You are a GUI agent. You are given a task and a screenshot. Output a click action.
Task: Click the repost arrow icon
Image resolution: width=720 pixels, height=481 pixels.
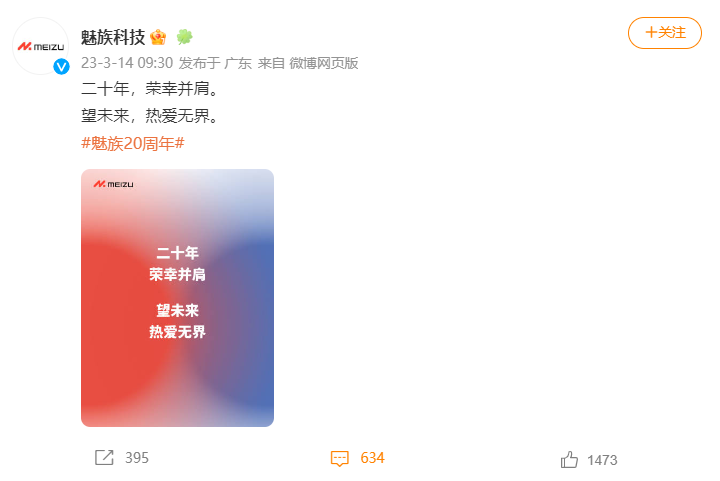point(104,458)
